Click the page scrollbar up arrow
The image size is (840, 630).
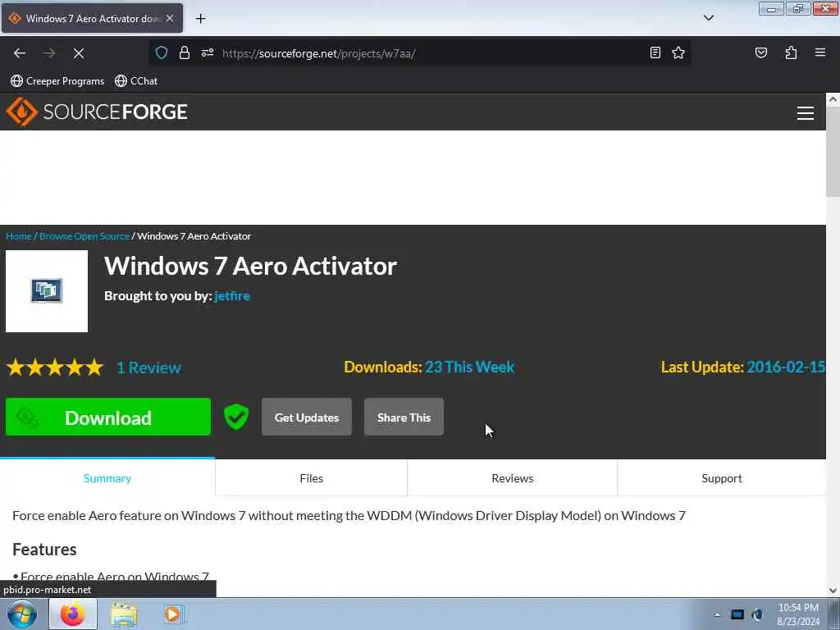pos(833,99)
